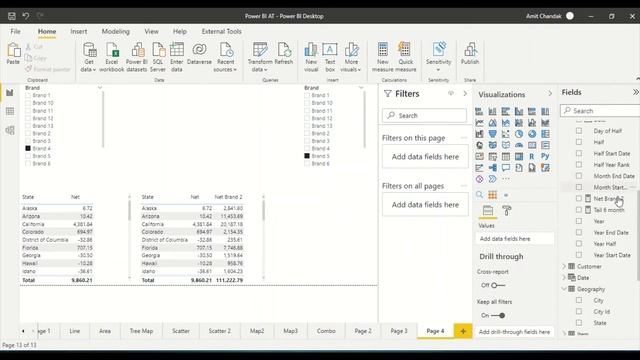Check the Year End Date field

pos(579,232)
